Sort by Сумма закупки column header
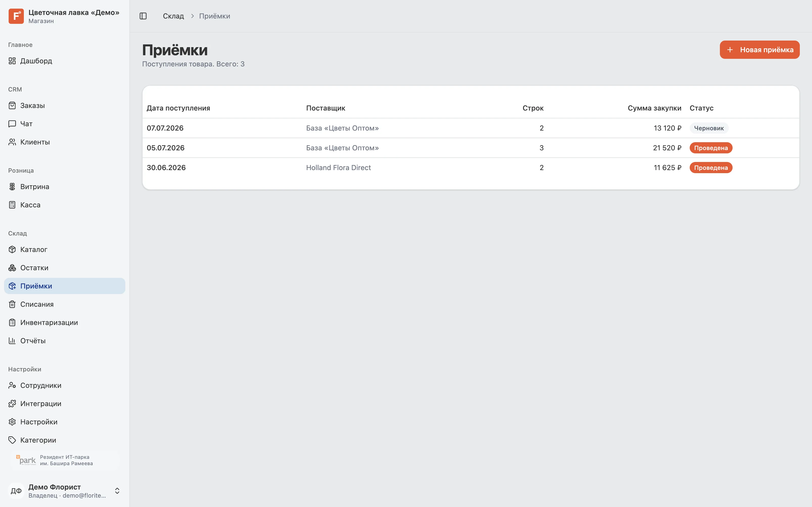This screenshot has width=812, height=507. click(x=654, y=108)
